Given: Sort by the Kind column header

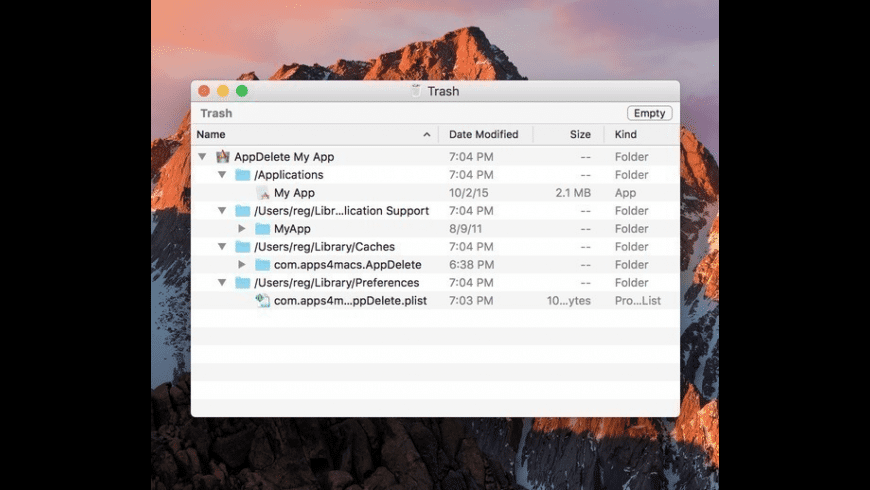Looking at the screenshot, I should pos(625,134).
